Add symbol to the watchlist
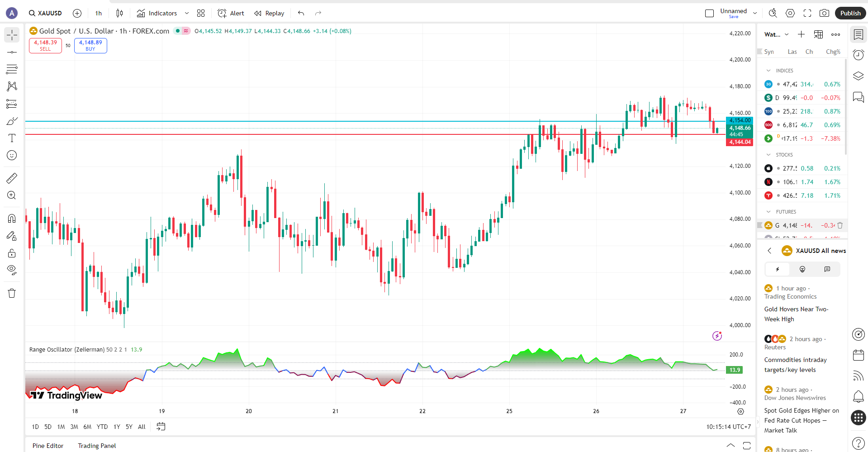 801,34
